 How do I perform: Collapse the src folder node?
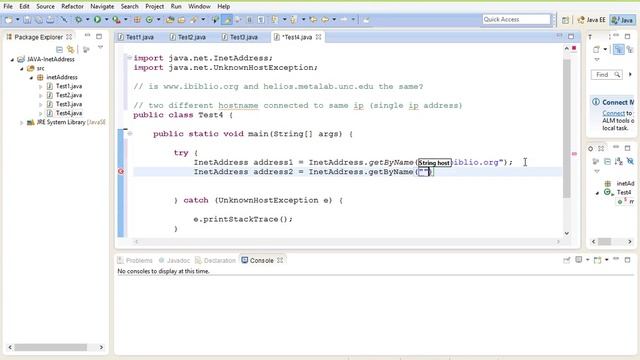click(x=22, y=69)
